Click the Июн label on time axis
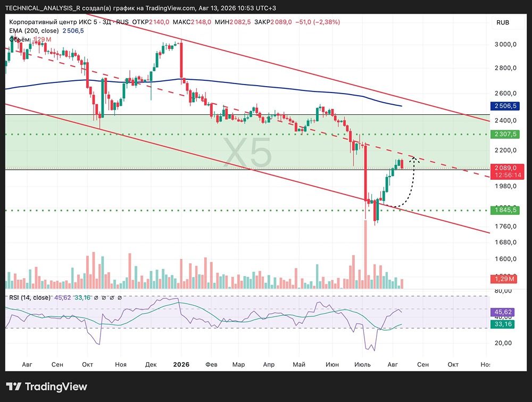Viewport: 532px width, 402px height. click(x=332, y=365)
